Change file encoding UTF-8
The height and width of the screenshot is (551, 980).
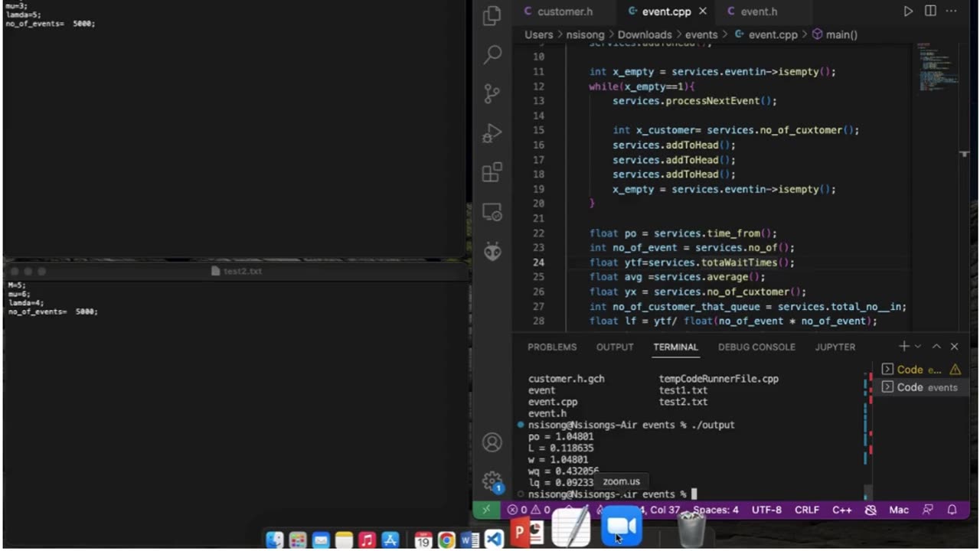pyautogui.click(x=766, y=510)
